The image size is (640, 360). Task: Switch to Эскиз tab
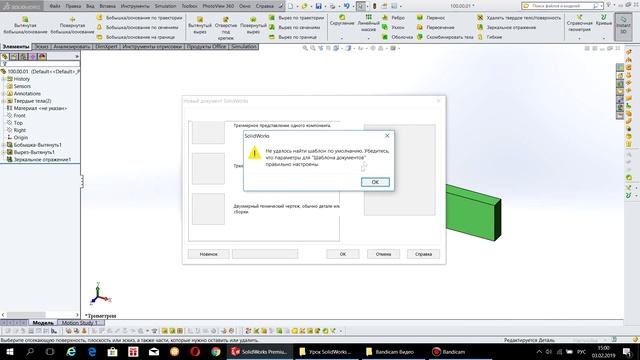[42, 47]
